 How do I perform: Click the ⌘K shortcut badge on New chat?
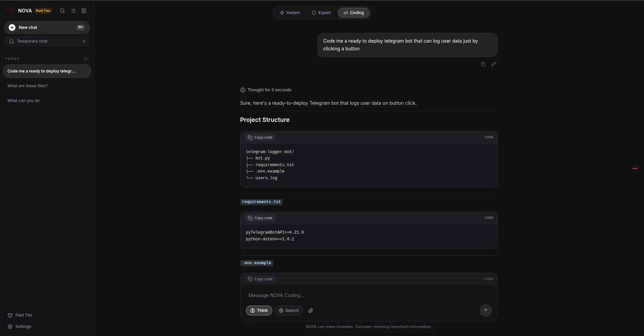(80, 27)
